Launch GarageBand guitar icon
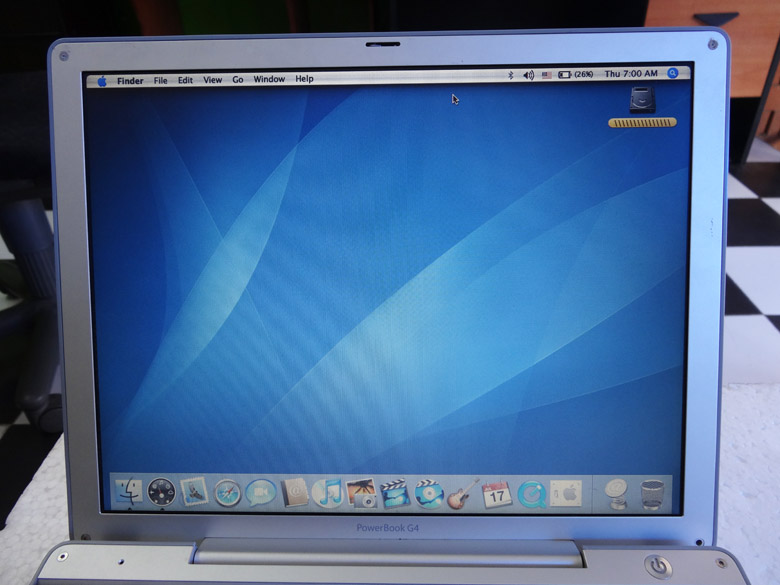Image resolution: width=780 pixels, height=585 pixels. coord(463,494)
